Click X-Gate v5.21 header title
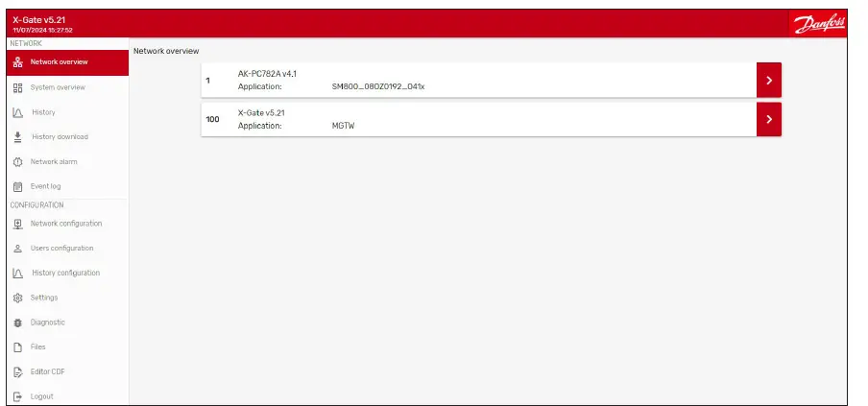The height and width of the screenshot is (406, 868). click(x=39, y=20)
